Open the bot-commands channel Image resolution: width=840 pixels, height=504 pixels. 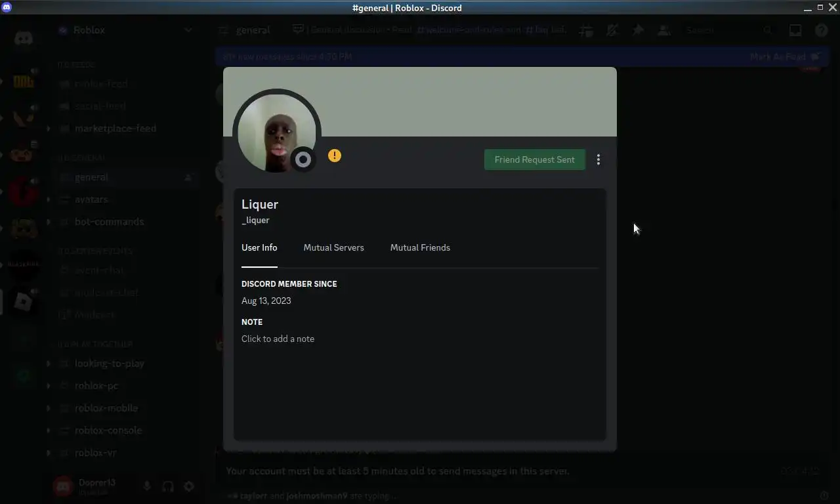coord(109,222)
